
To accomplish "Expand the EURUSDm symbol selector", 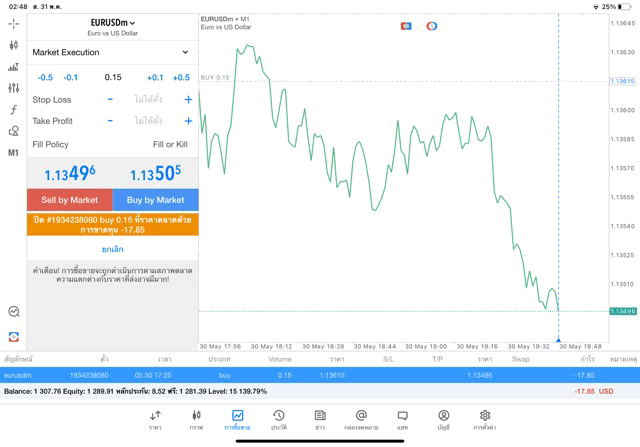I will (x=113, y=23).
